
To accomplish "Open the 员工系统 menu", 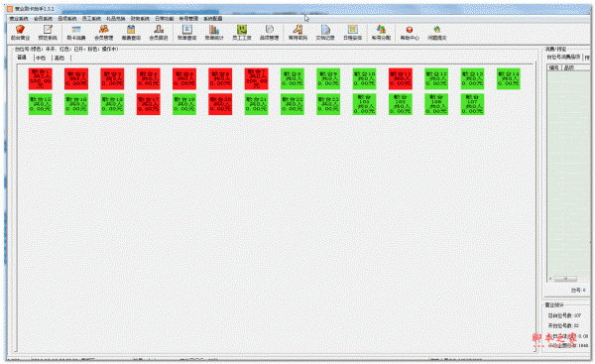I will (x=91, y=19).
